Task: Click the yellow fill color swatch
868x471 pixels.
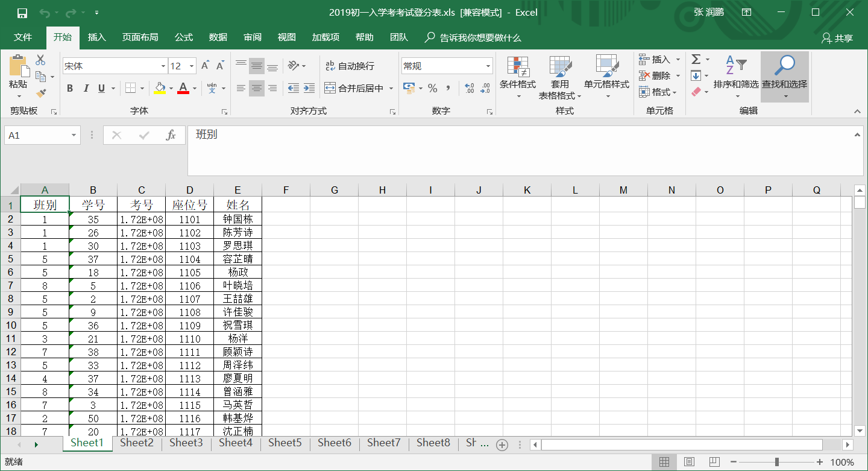Action: pyautogui.click(x=160, y=88)
